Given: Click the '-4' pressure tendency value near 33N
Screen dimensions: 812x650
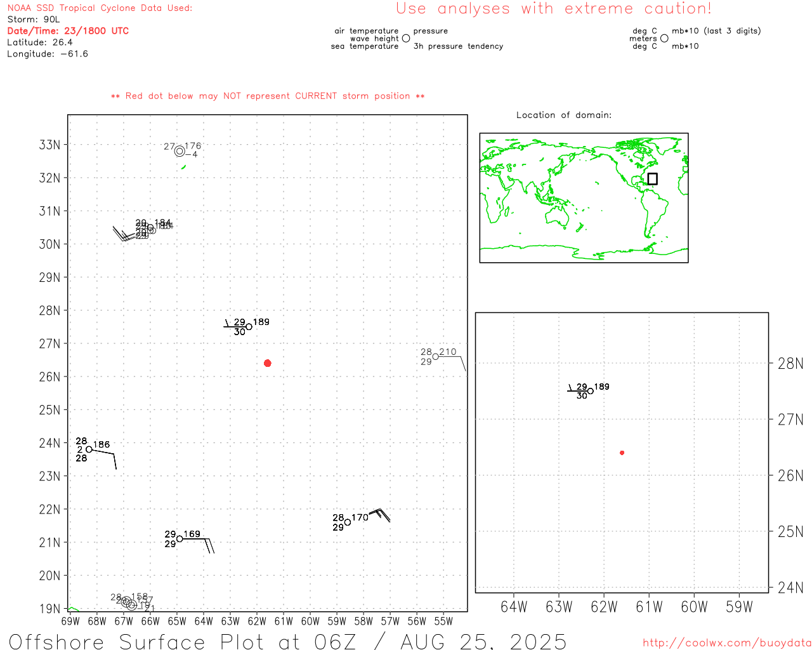Looking at the screenshot, I should tap(192, 154).
